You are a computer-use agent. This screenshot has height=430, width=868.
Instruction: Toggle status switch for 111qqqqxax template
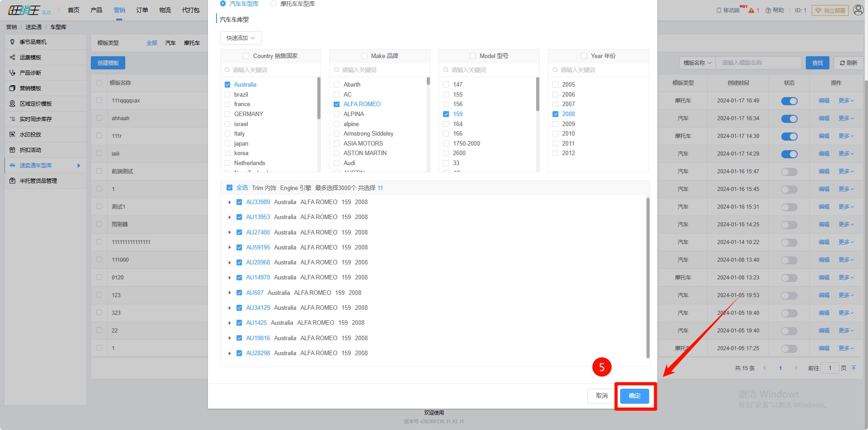[789, 101]
